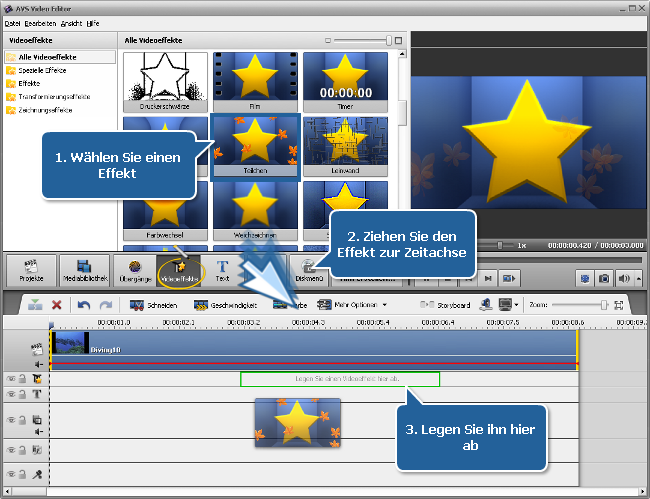Take a snapshot with camera icon

606,277
